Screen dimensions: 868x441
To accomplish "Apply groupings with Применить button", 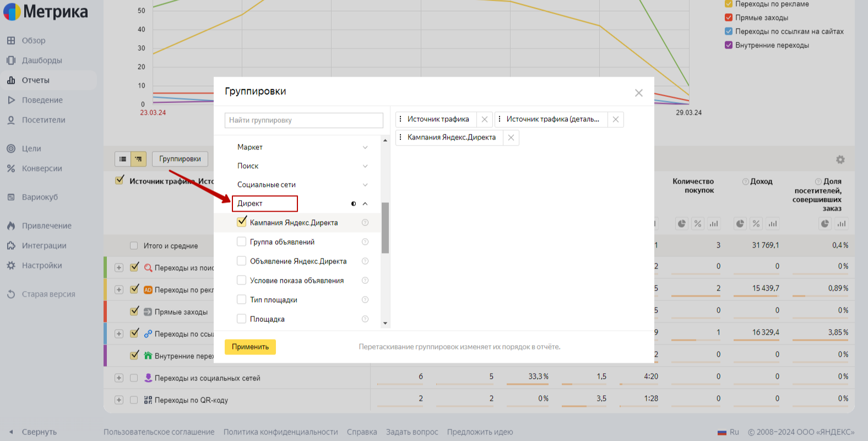I will point(250,347).
